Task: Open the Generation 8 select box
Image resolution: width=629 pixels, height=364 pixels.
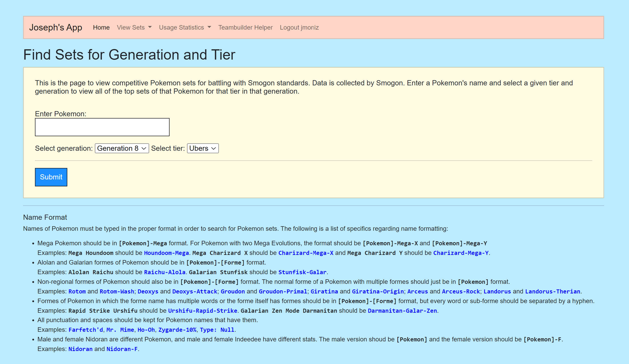Action: (122, 148)
